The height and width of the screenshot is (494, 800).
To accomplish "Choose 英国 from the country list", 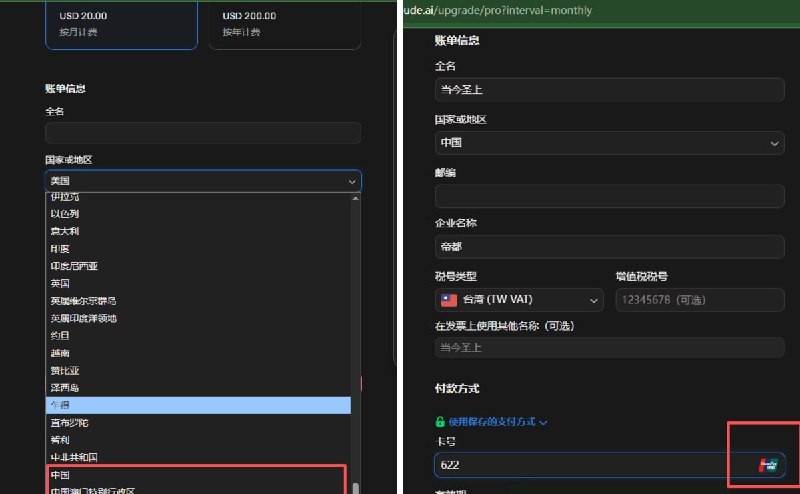I will click(198, 283).
